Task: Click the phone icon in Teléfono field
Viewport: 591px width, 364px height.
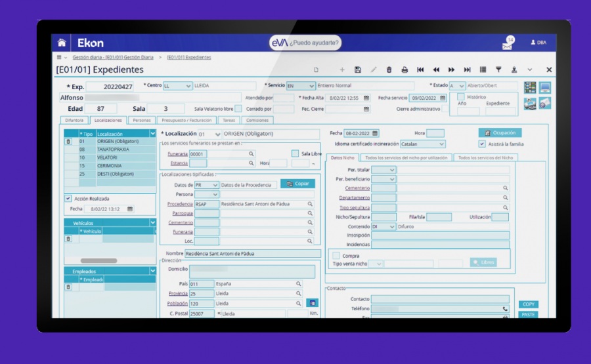Action: point(505,309)
